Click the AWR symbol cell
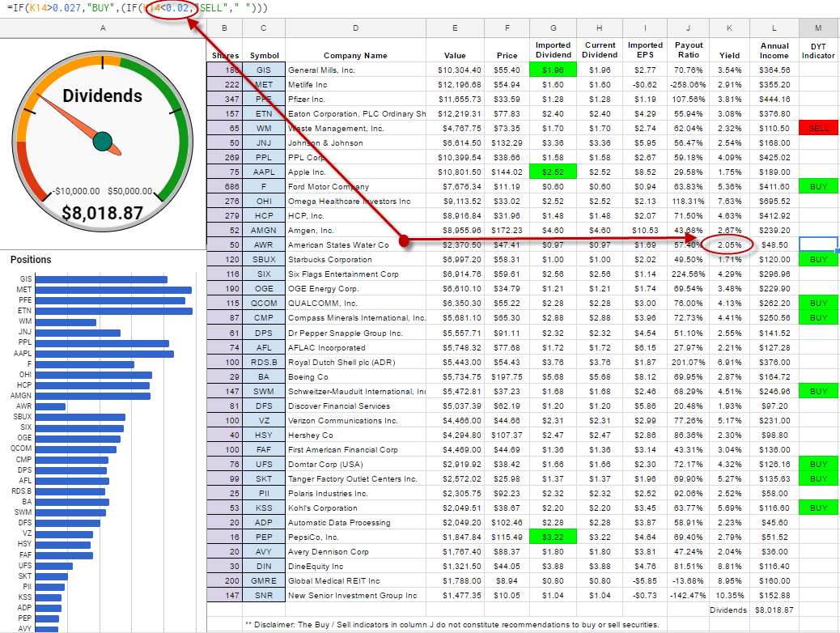840x633 pixels. [264, 245]
